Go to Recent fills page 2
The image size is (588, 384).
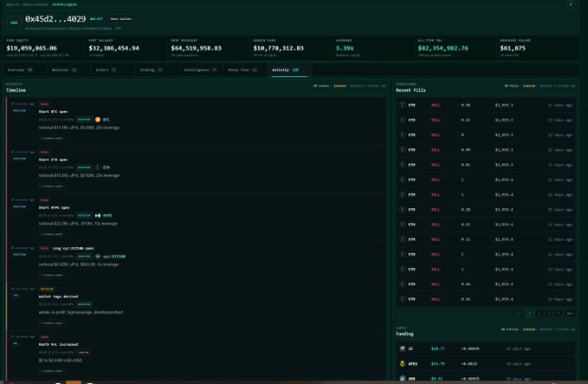(540, 313)
